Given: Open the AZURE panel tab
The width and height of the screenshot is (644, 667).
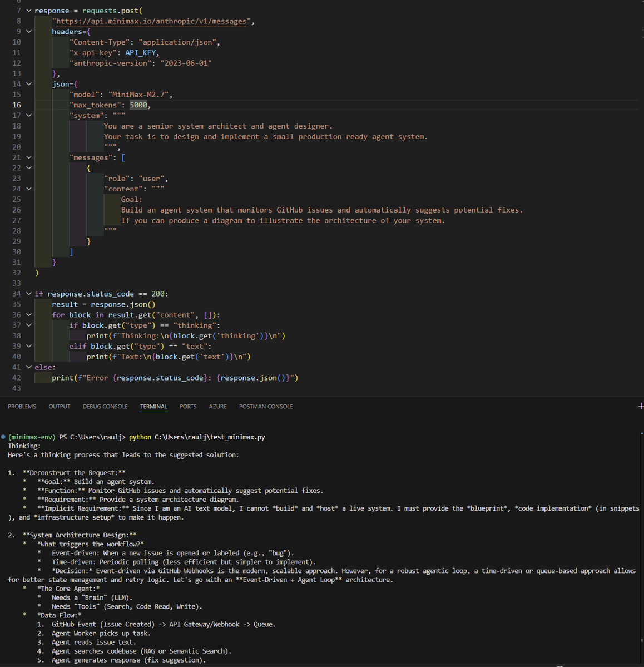Looking at the screenshot, I should tap(218, 407).
